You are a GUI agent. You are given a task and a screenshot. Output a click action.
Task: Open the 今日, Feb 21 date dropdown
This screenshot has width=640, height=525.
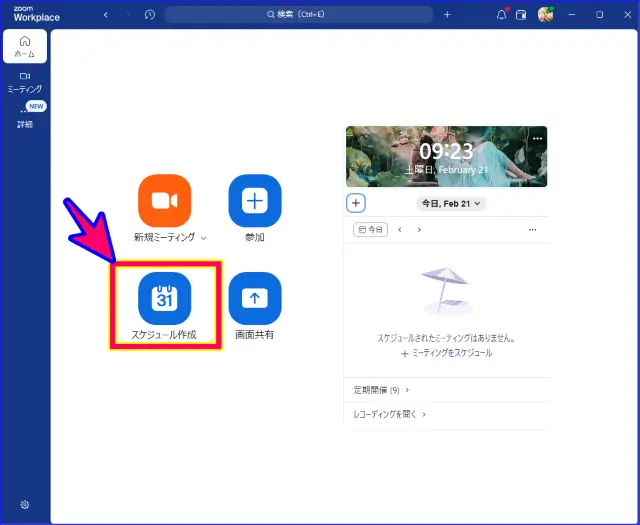451,203
